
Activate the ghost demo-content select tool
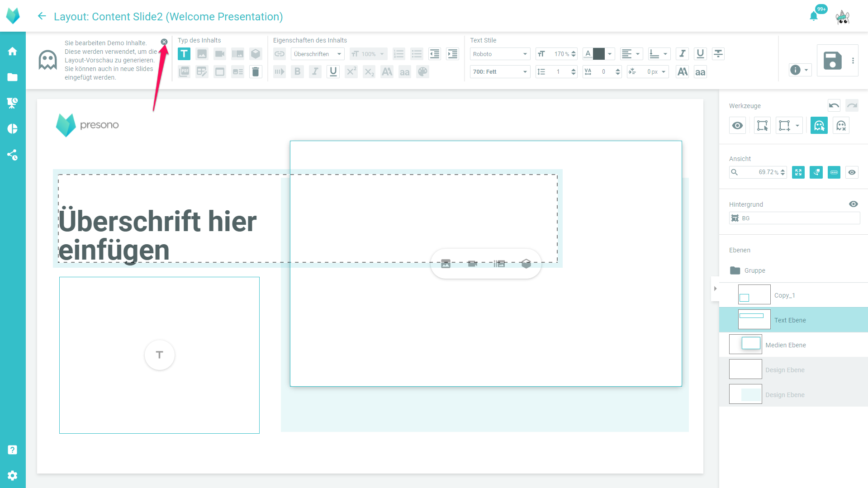tap(819, 126)
